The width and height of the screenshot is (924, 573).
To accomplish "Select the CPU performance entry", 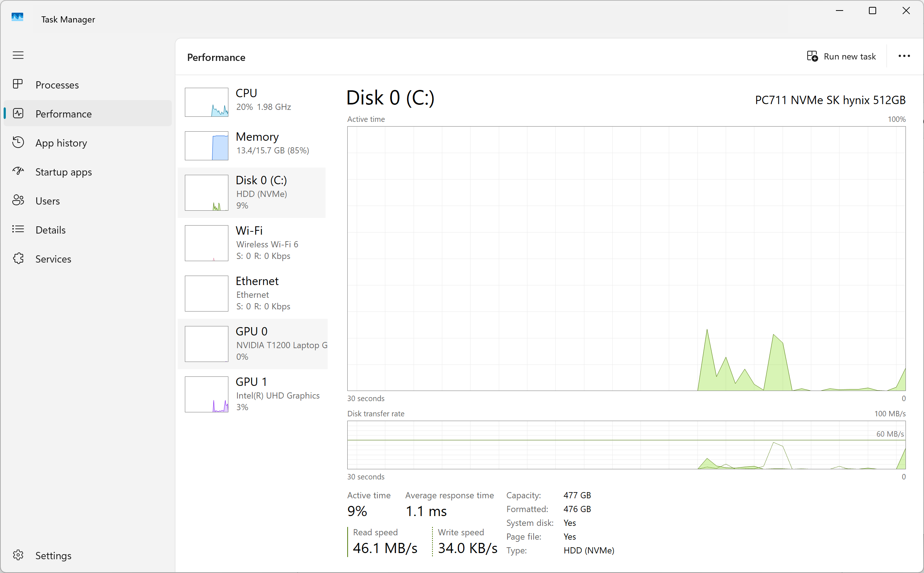I will [x=252, y=102].
